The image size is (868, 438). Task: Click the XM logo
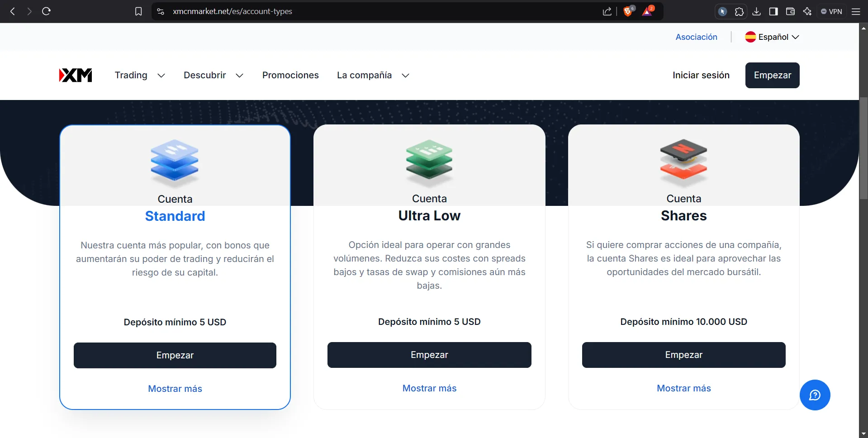point(76,75)
